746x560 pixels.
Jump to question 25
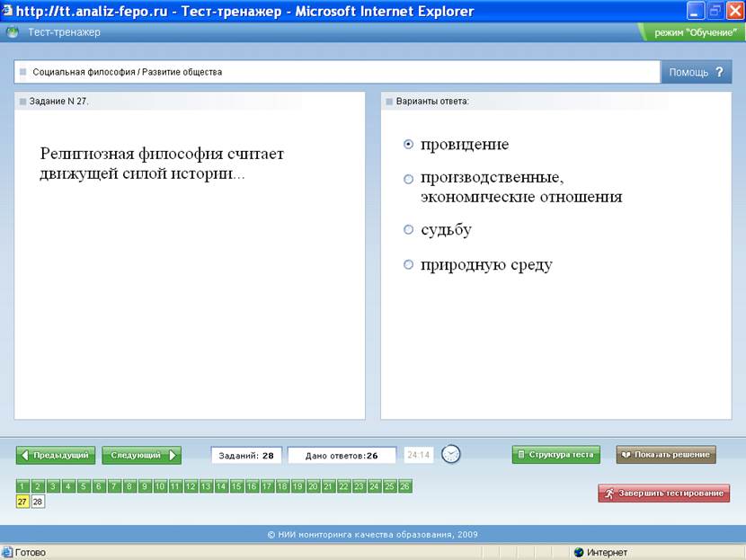point(389,486)
